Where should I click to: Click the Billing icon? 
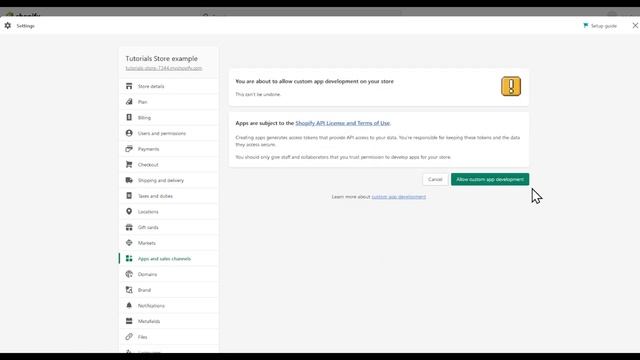click(x=129, y=118)
